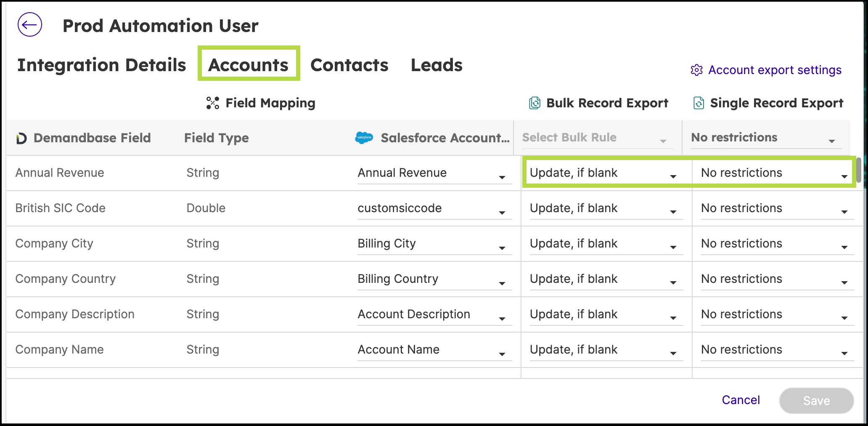868x426 pixels.
Task: Click the Bulk Record Export icon
Action: (535, 103)
